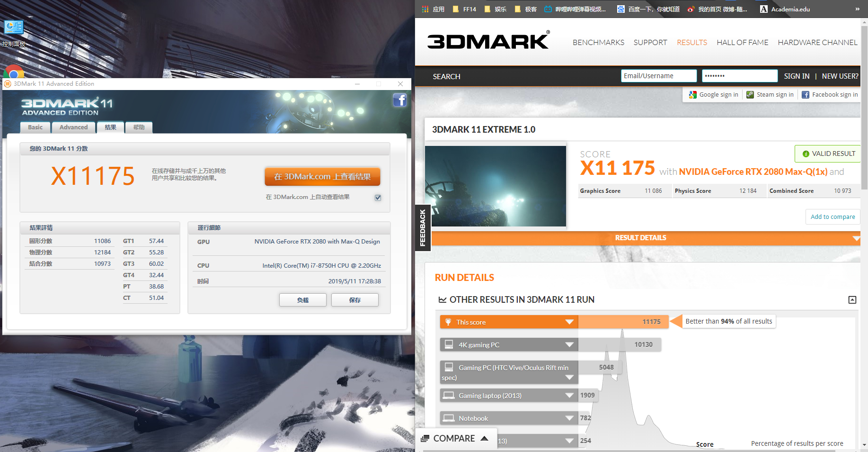Open the FEEDBACK side tab
This screenshot has height=452, width=868.
point(423,228)
